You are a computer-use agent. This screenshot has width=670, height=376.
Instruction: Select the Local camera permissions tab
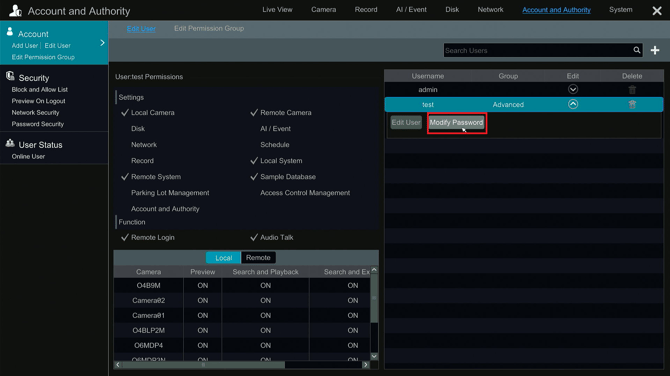[223, 258]
